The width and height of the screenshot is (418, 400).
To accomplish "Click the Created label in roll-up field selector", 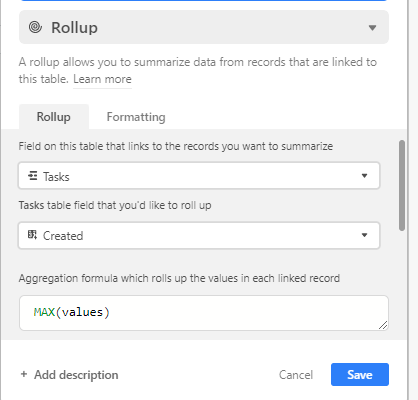I will [63, 236].
